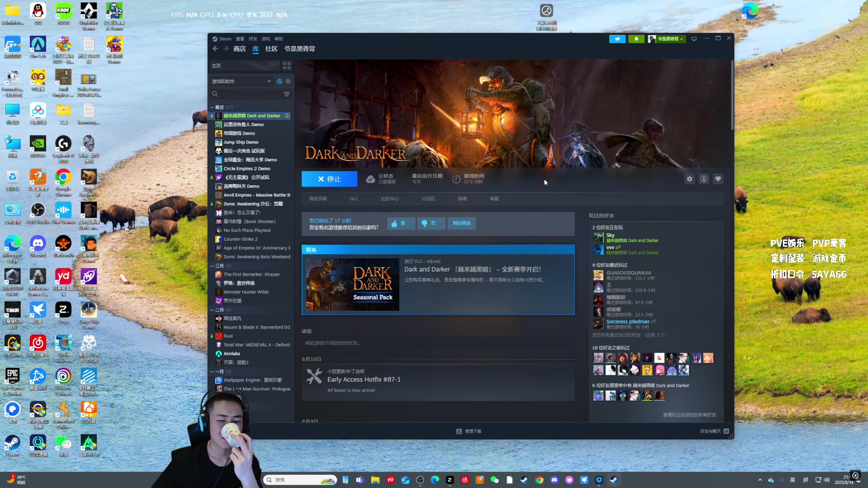Open the 商店页面 store page link
868x488 pixels.
click(318, 199)
